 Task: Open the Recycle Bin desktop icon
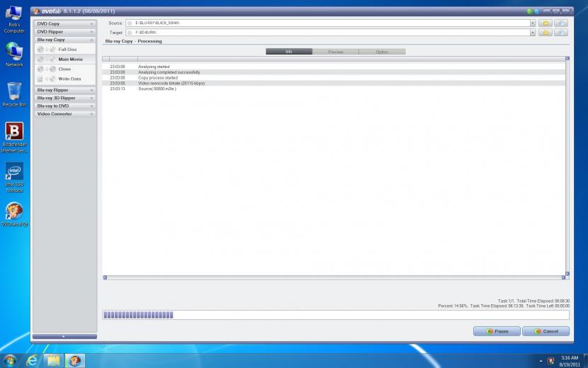(x=14, y=94)
